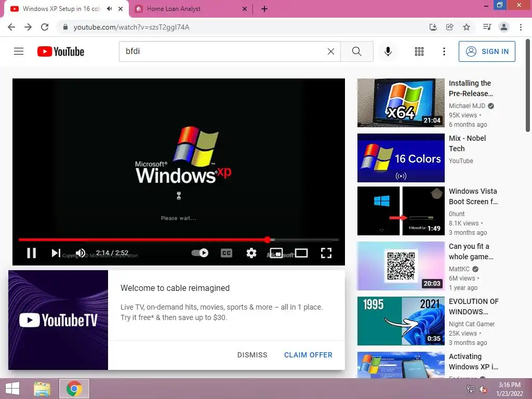Open video player settings gear

(x=251, y=253)
